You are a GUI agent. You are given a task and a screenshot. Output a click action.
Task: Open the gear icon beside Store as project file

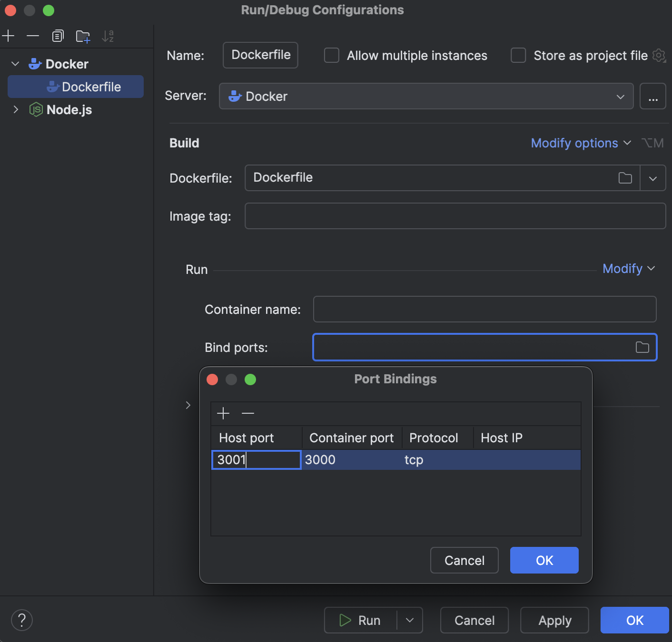659,56
